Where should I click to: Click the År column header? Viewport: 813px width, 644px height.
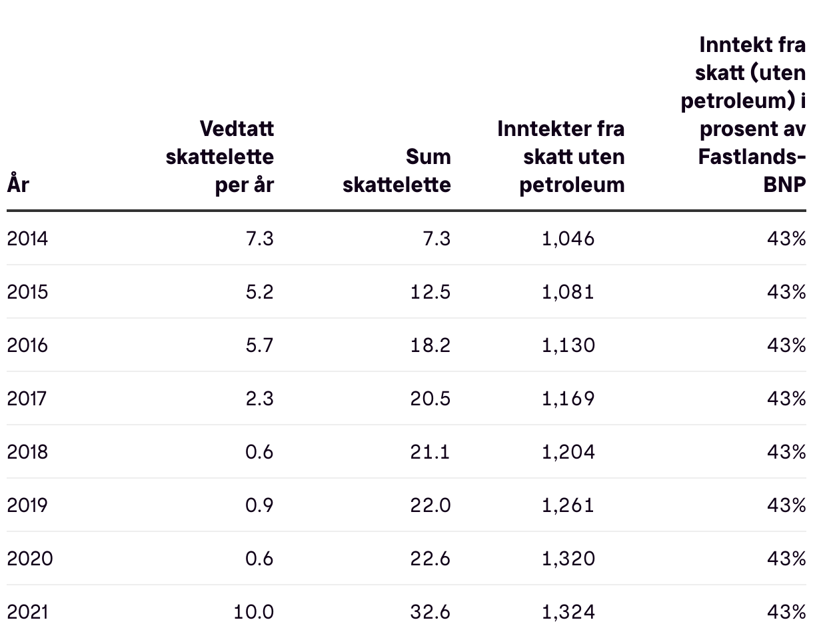(18, 183)
